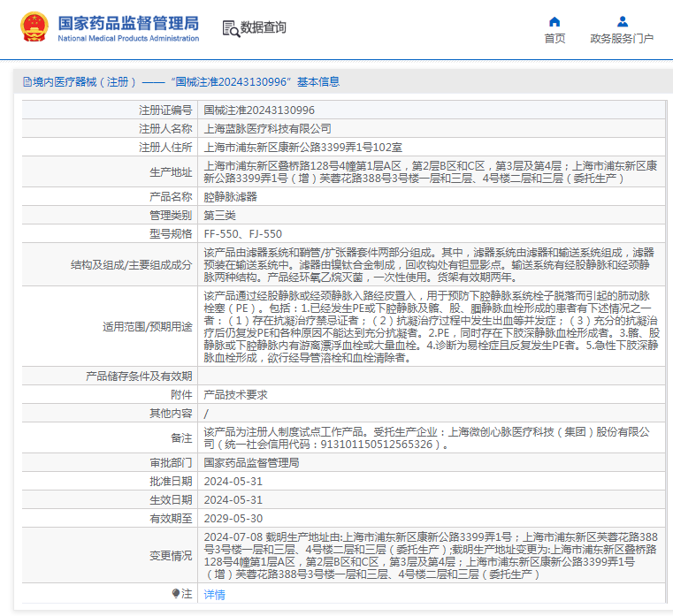Click the government portal user icon

pyautogui.click(x=623, y=22)
